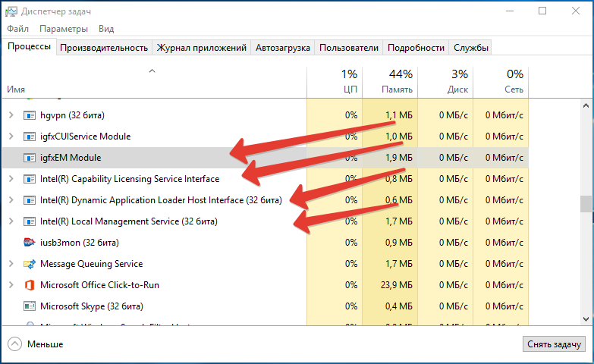The height and width of the screenshot is (364, 594).
Task: Expand Intel(R) Dynamic Application Loader Host Interface
Action: tap(11, 200)
